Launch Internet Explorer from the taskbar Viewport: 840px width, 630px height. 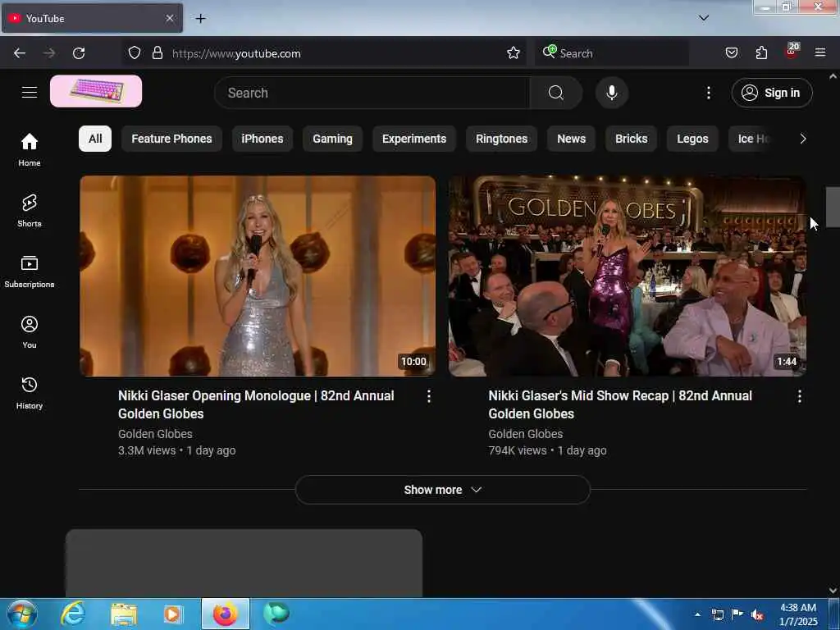click(73, 614)
